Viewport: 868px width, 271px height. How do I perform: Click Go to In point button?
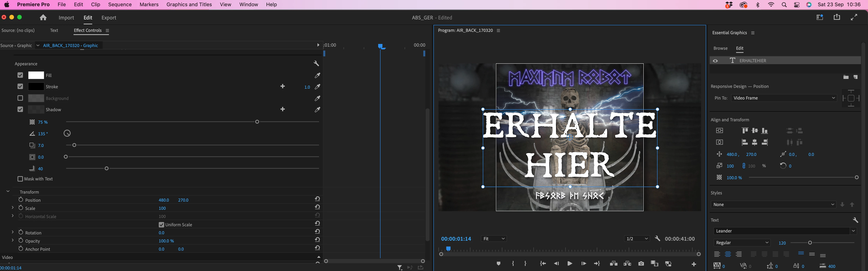543,264
